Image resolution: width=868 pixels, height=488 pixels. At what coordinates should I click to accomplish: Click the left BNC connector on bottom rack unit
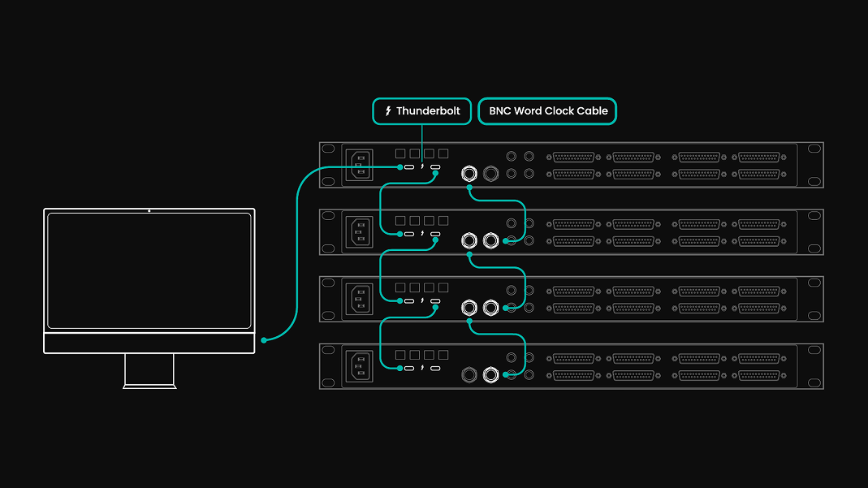pos(469,375)
